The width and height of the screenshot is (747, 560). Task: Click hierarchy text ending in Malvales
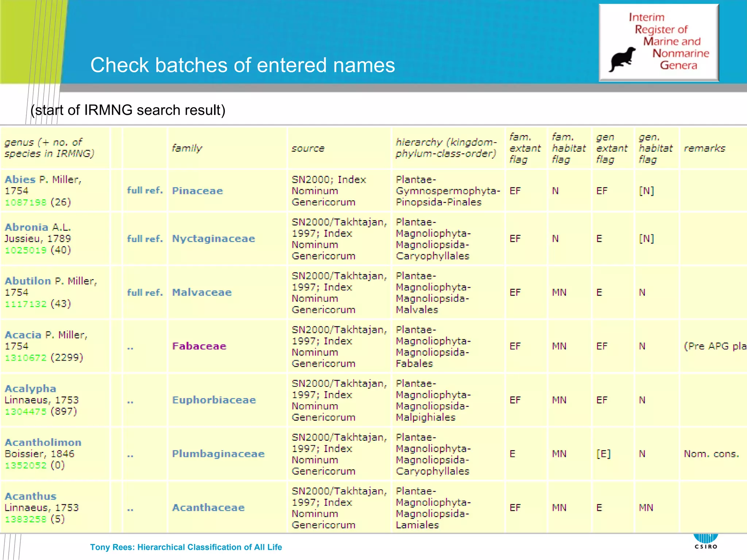click(433, 293)
